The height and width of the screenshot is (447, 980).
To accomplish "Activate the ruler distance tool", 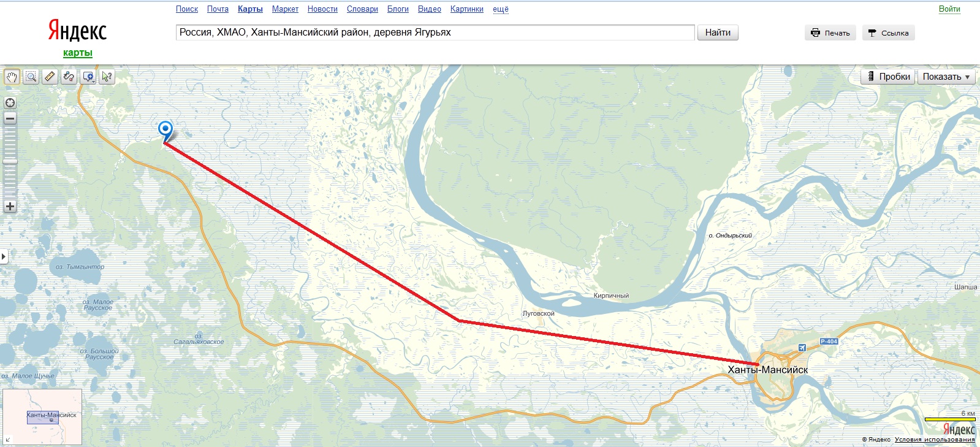I will [50, 77].
